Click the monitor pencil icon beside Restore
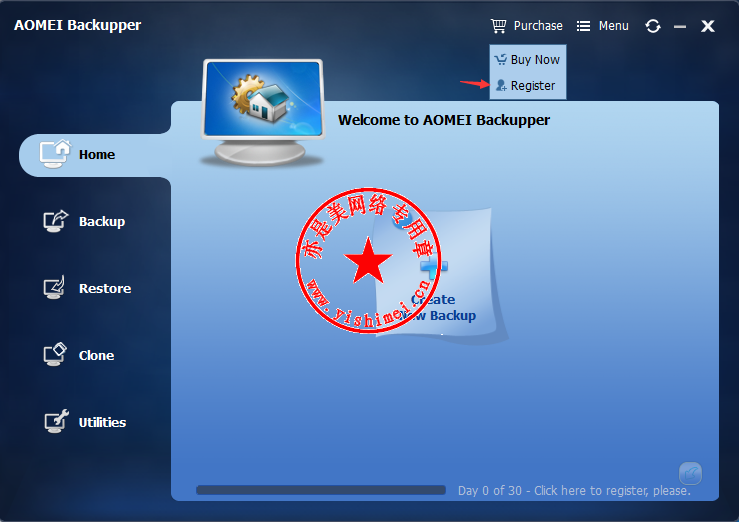 click(54, 287)
